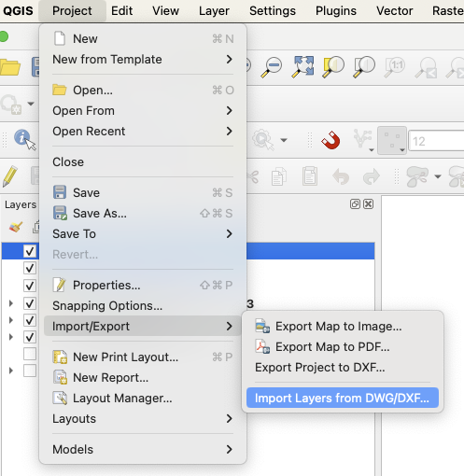
Task: Float the Layers panel
Action: (355, 204)
